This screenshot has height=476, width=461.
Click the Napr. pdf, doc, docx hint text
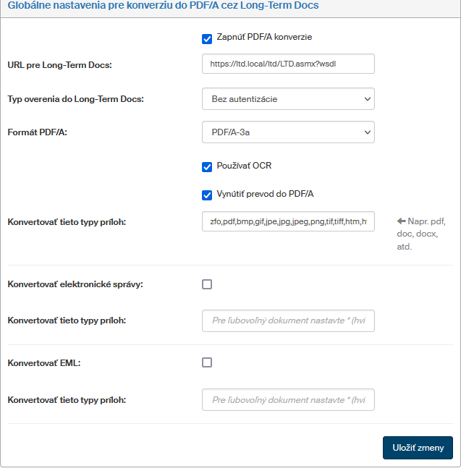point(425,234)
